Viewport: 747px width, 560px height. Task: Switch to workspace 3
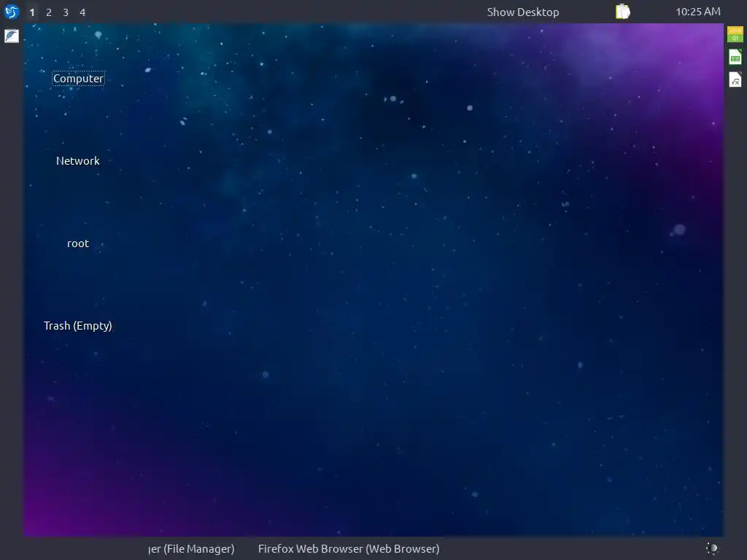pos(66,12)
